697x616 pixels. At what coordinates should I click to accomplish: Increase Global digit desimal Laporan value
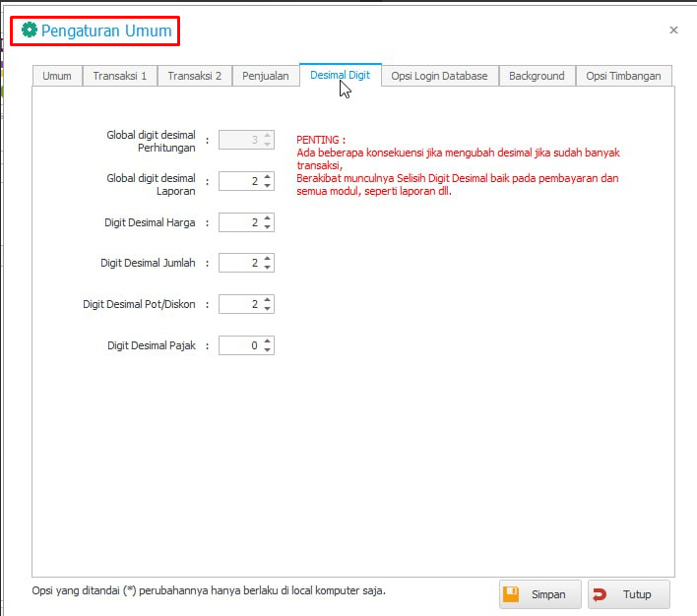tap(268, 177)
